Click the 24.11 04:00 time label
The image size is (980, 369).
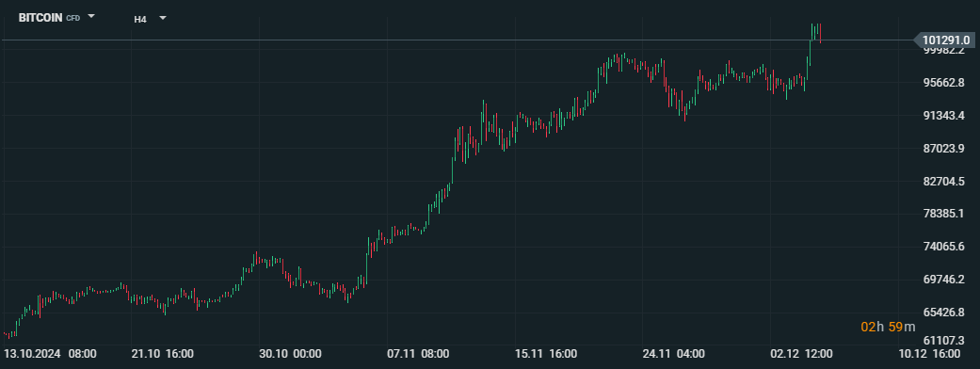[674, 354]
